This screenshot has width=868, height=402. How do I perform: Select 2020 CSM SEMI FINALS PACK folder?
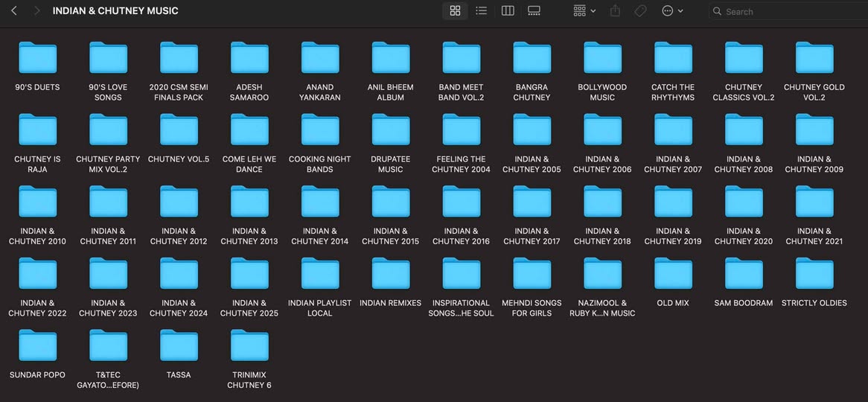click(x=179, y=57)
